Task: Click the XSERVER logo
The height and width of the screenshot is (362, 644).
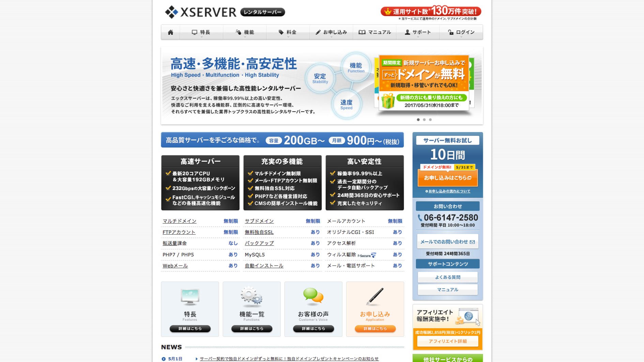Action: pos(200,12)
